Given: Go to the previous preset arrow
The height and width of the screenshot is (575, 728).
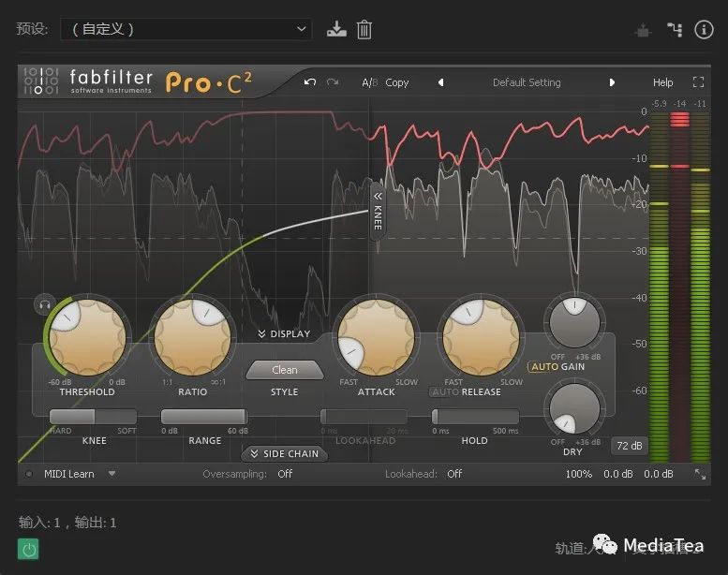Looking at the screenshot, I should tap(440, 82).
